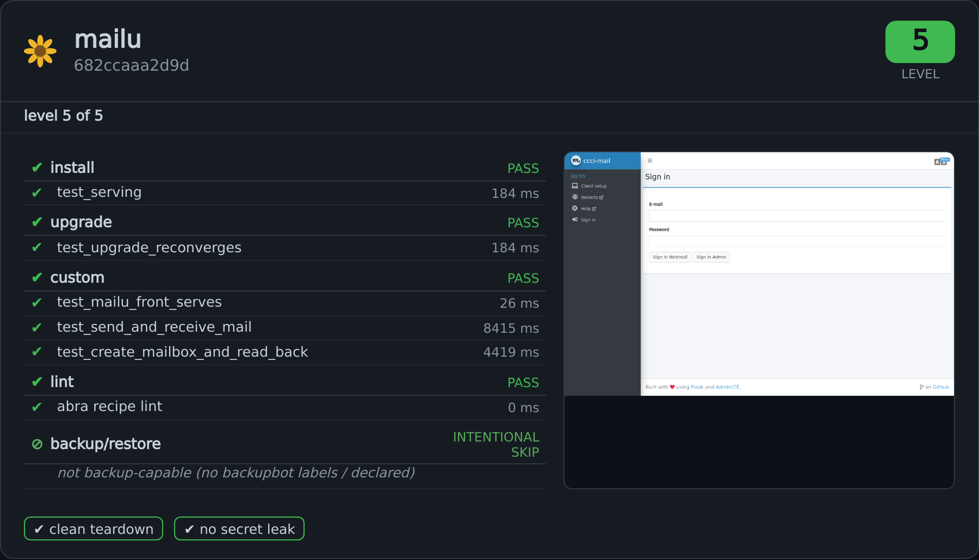Click the test_create_mailbox_and_read_back test name
The image size is (979, 560).
pyautogui.click(x=183, y=352)
